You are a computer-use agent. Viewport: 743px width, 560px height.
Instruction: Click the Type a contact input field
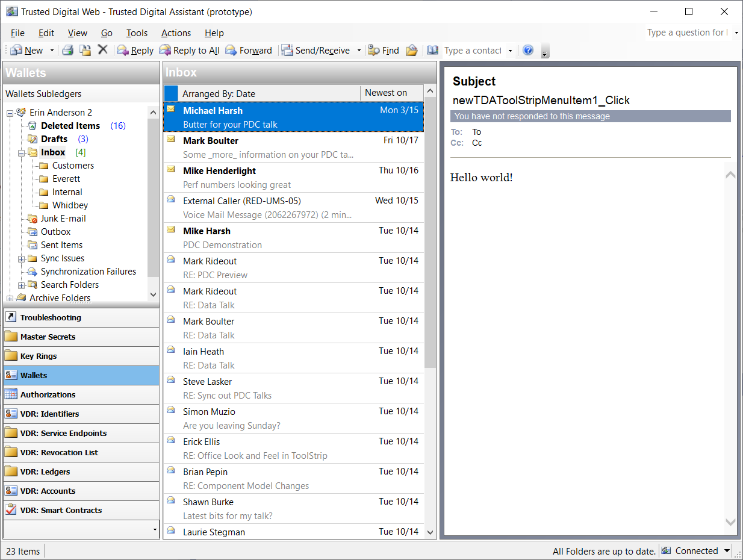pyautogui.click(x=473, y=51)
